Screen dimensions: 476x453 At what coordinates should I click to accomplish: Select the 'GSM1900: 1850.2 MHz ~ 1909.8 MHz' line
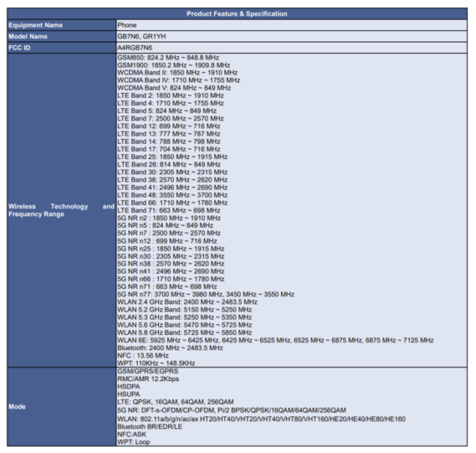pyautogui.click(x=174, y=65)
